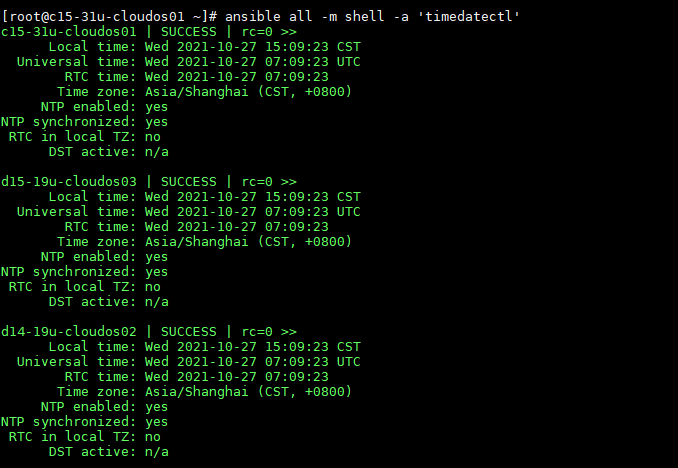Click the c15-31u-cloudos01 hostname in the result header
The width and height of the screenshot is (678, 468).
69,32
